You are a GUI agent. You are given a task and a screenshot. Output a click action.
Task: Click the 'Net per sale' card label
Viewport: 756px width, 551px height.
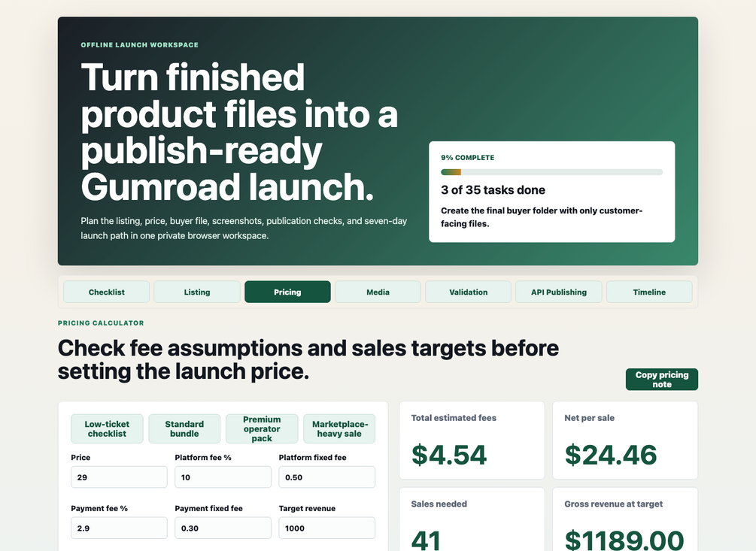[x=589, y=418]
